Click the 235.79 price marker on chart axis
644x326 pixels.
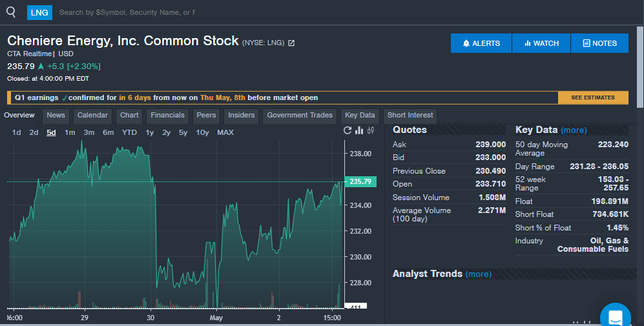click(360, 181)
